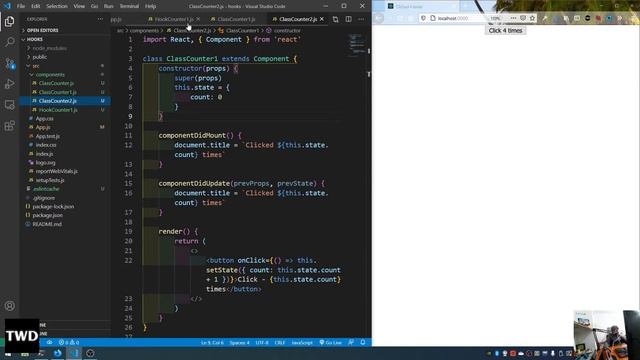Image resolution: width=640 pixels, height=360 pixels.
Task: Open the Remote Explorer view
Action: click(9, 105)
